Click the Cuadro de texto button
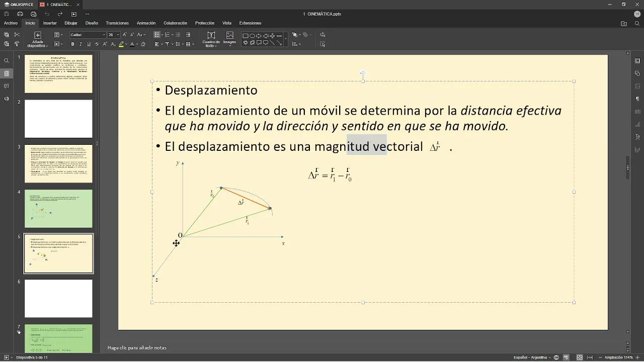Screen dimensions: 644x362 coord(211,39)
